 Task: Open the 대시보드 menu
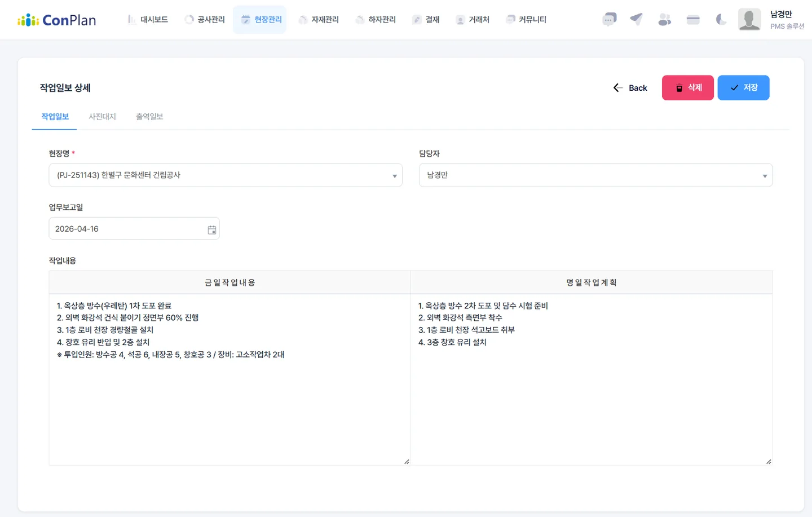148,20
